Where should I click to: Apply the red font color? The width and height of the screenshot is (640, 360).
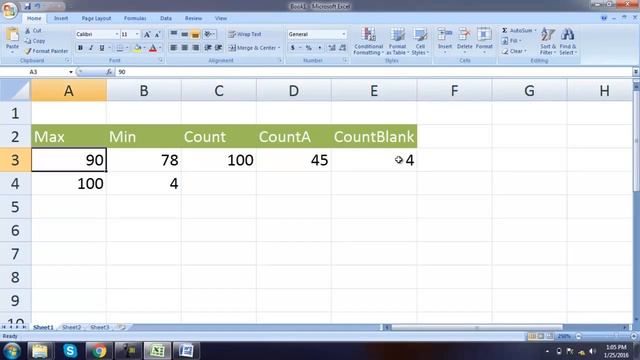click(x=153, y=48)
